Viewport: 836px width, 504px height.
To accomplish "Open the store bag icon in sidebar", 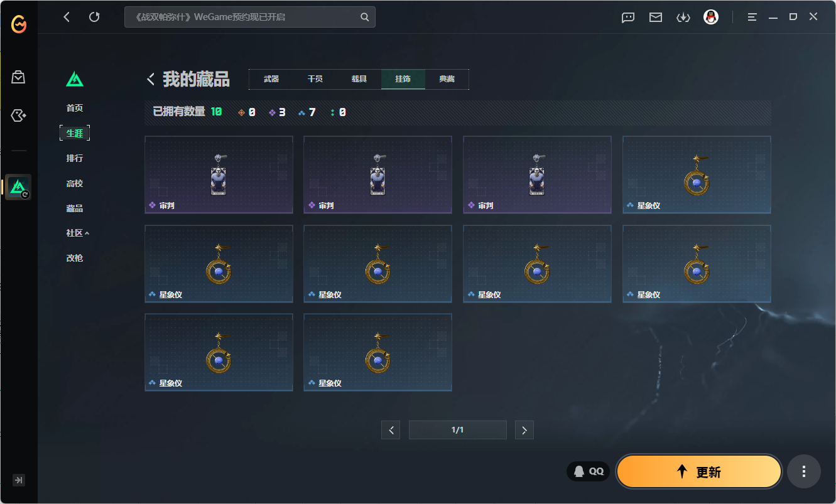I will click(18, 77).
